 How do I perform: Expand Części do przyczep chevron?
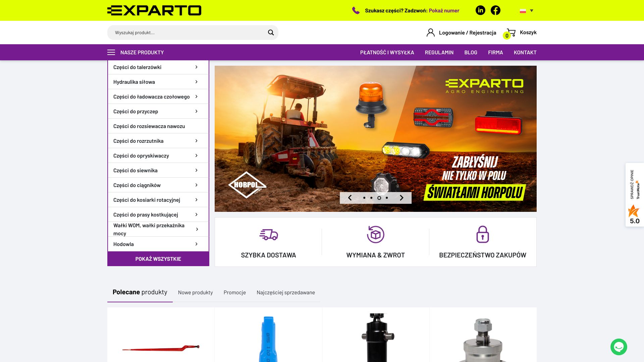pos(197,111)
